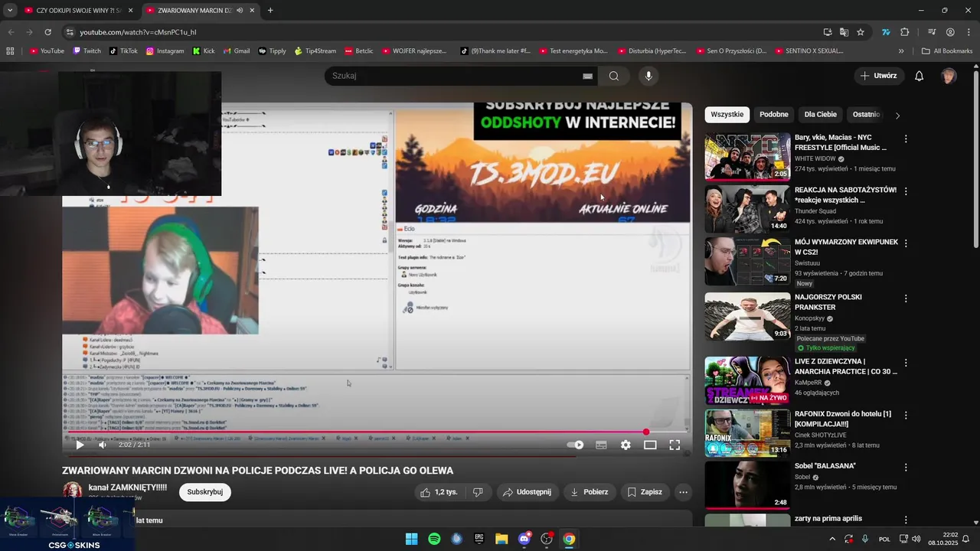Open options for Sobel BALASANA video
This screenshot has width=980, height=551.
click(906, 467)
